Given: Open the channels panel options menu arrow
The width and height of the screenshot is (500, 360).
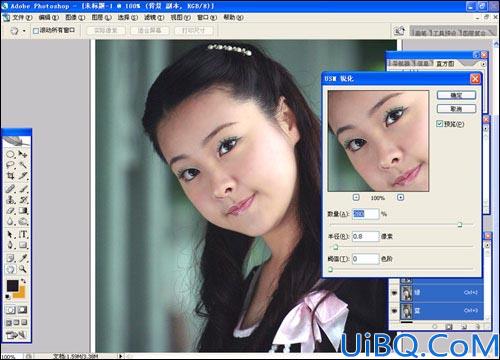Looking at the screenshot, I should (487, 245).
